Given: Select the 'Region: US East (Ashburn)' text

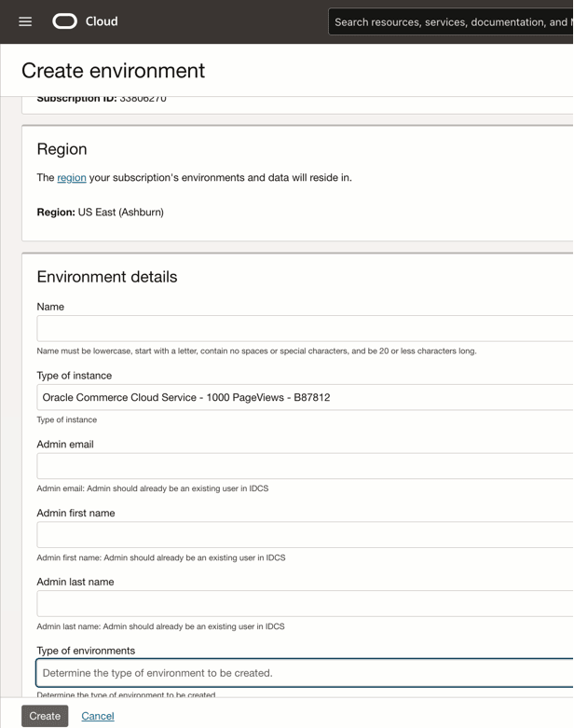Looking at the screenshot, I should click(x=101, y=213).
